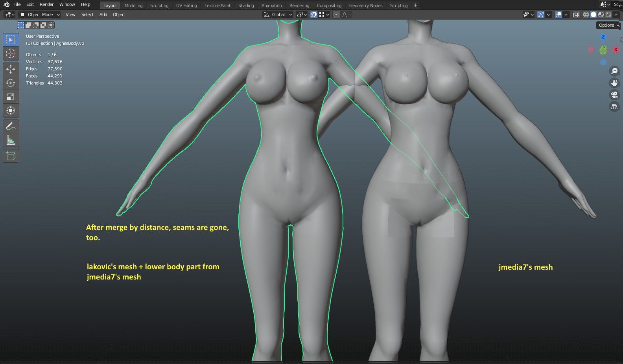This screenshot has height=364, width=623.
Task: Switch to material preview shading
Action: 601,15
